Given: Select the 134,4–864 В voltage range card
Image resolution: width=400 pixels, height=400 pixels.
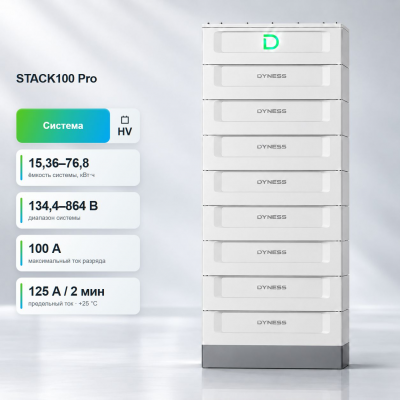Looking at the screenshot, I should (78, 210).
